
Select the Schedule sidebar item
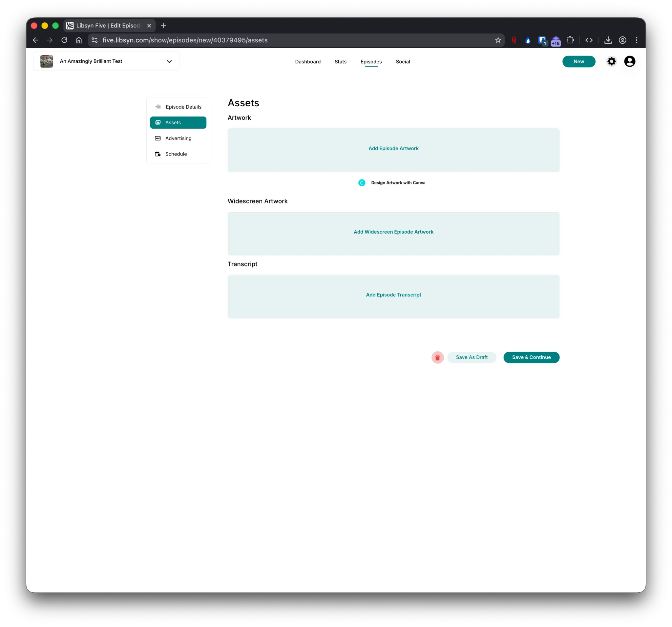176,154
